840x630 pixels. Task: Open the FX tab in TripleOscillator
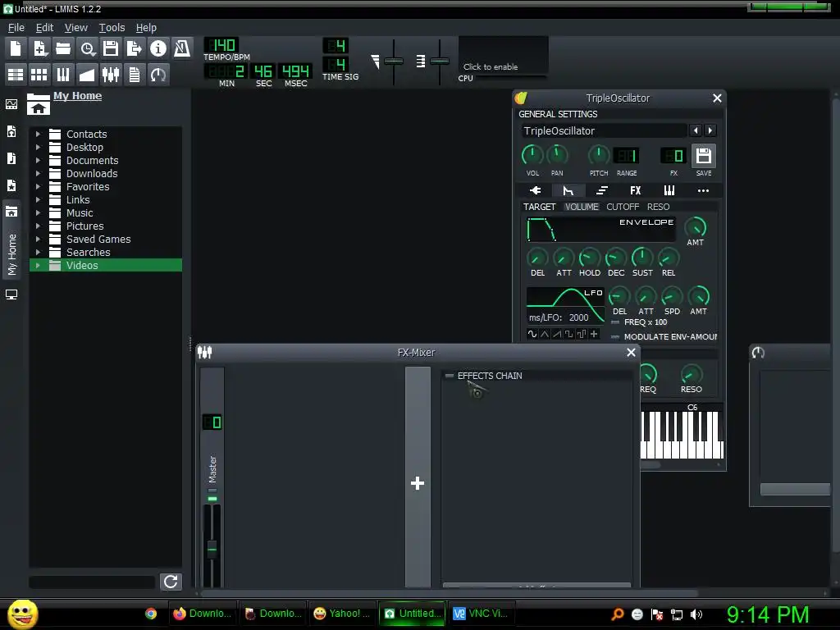tap(636, 190)
